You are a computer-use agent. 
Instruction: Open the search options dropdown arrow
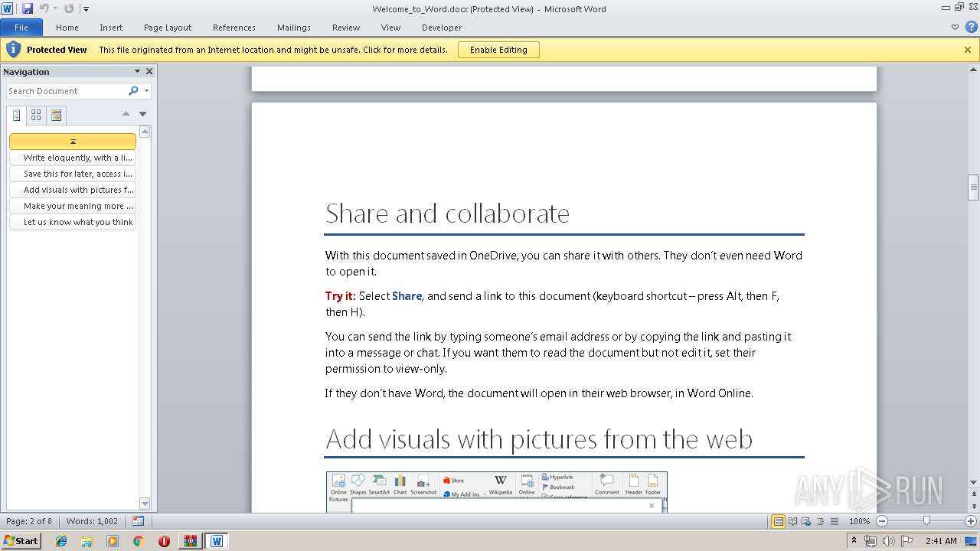[x=146, y=91]
